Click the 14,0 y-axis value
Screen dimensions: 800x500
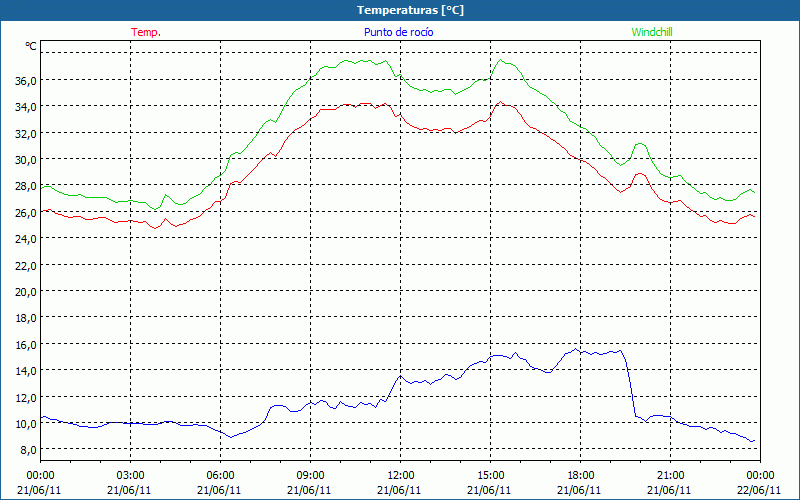coord(26,370)
